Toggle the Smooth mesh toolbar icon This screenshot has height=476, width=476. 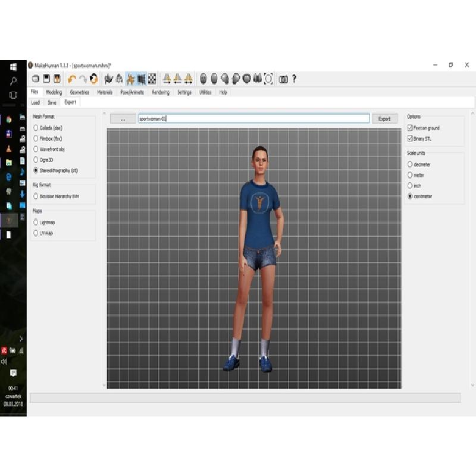tap(108, 79)
